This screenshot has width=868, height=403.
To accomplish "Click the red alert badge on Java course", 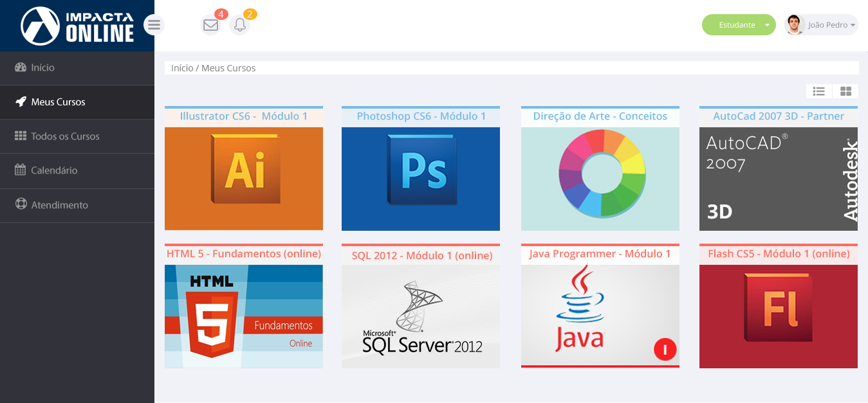I will click(665, 349).
